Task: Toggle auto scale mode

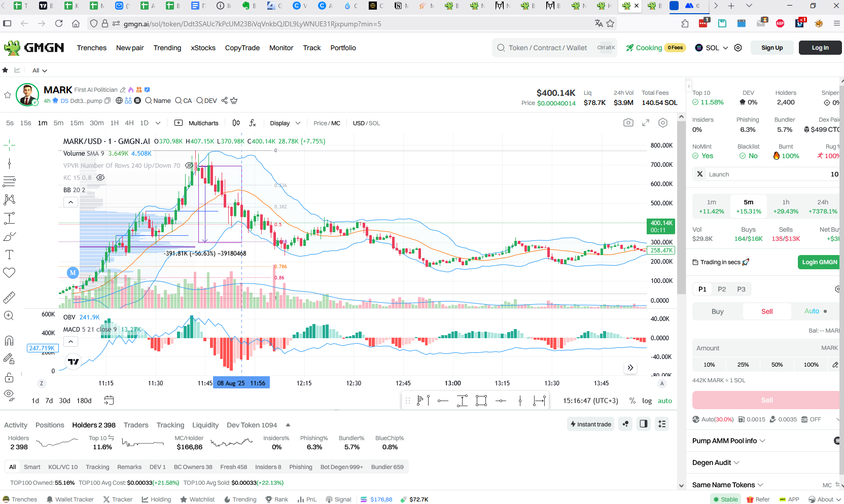Action: [x=664, y=401]
